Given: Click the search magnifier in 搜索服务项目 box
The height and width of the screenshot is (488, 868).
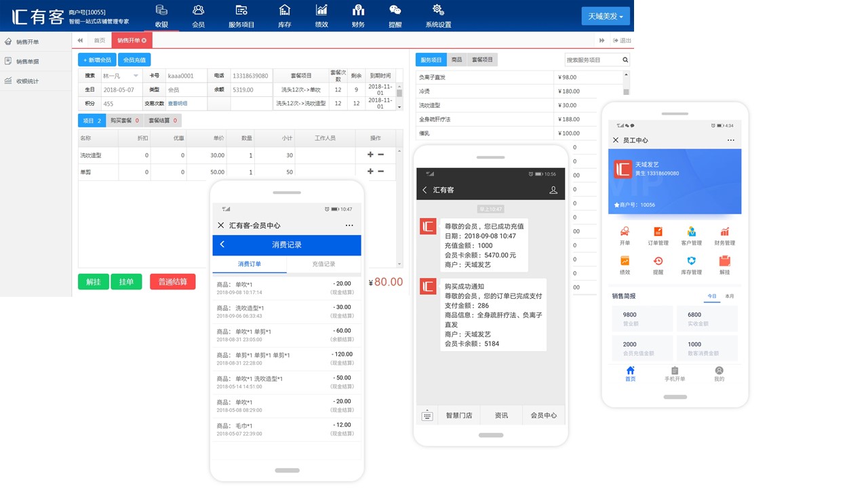Looking at the screenshot, I should (x=625, y=60).
